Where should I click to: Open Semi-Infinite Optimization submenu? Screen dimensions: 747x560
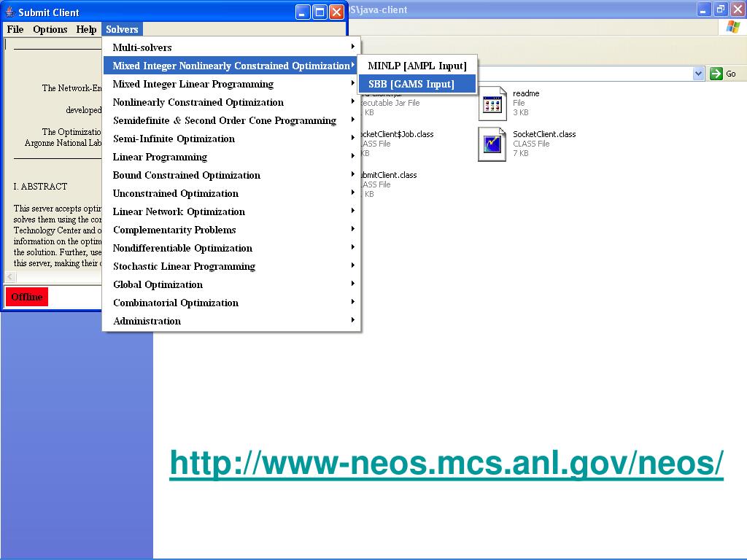tap(231, 139)
